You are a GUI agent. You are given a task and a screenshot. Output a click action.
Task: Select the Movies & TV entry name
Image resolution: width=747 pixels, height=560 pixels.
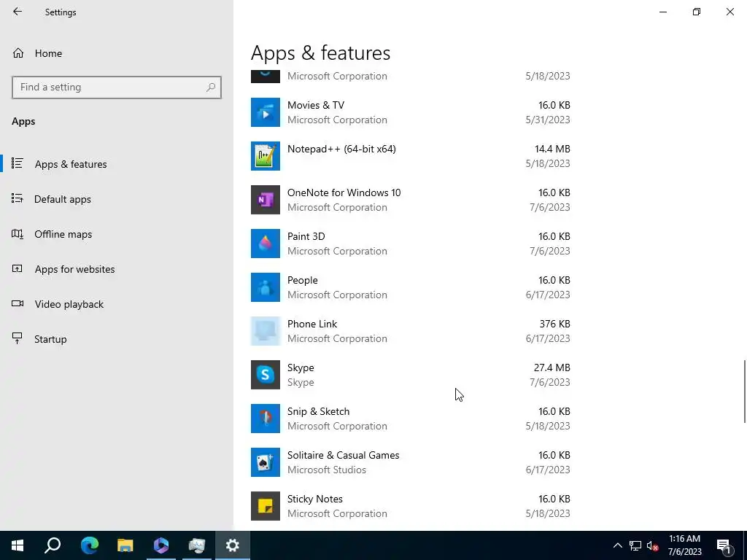point(315,105)
